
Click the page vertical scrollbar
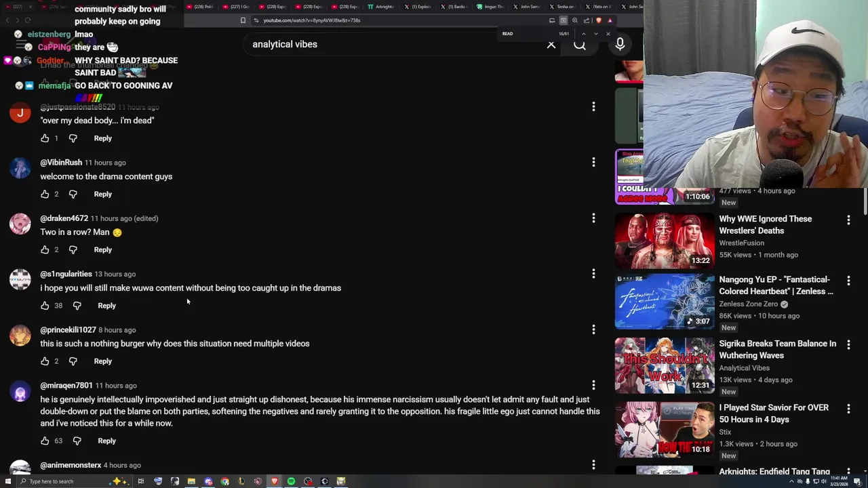pos(865,203)
